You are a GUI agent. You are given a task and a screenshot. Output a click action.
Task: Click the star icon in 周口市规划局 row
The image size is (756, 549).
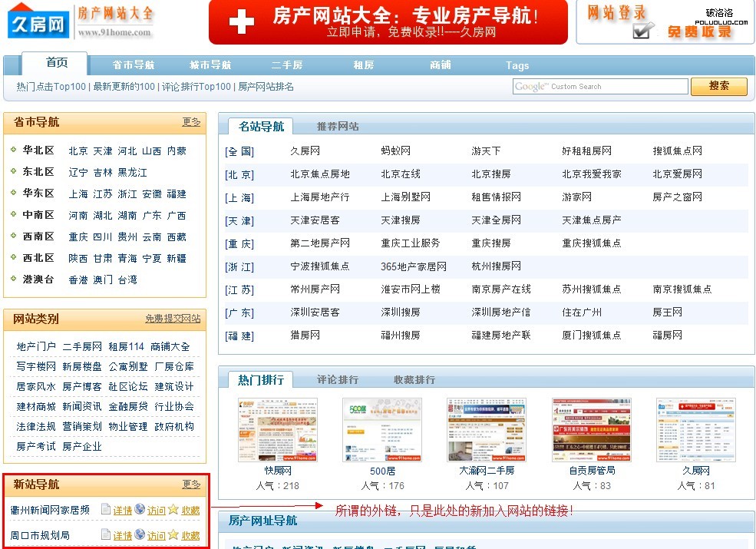click(173, 534)
